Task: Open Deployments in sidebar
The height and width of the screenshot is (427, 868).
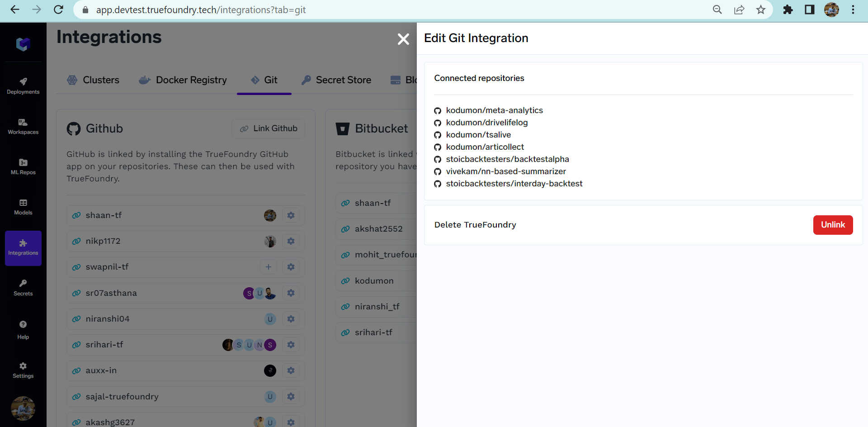Action: [23, 86]
